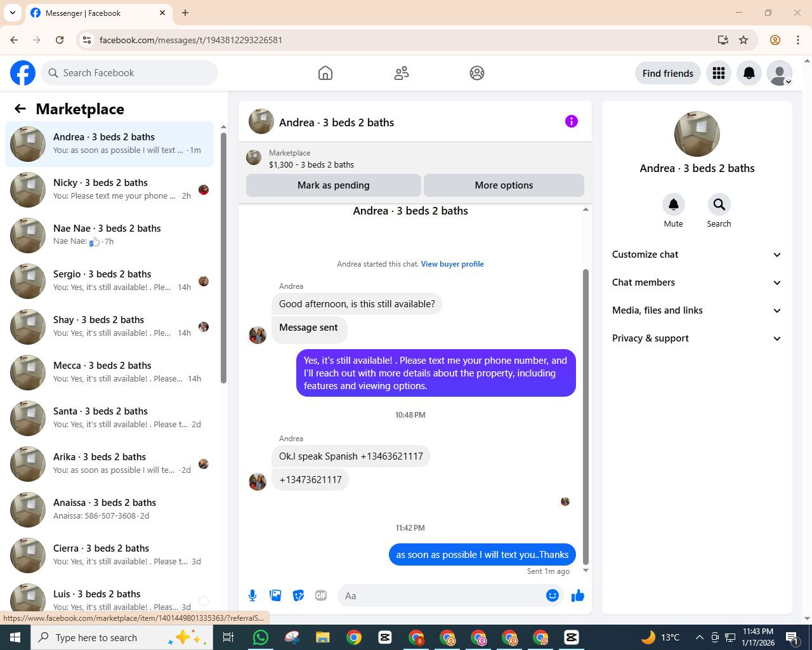The width and height of the screenshot is (812, 650).
Task: Open Task View on the taskbar
Action: pyautogui.click(x=228, y=637)
